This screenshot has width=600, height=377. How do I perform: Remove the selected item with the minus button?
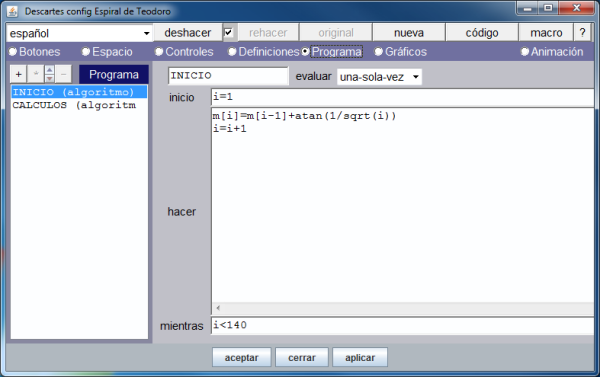click(64, 74)
